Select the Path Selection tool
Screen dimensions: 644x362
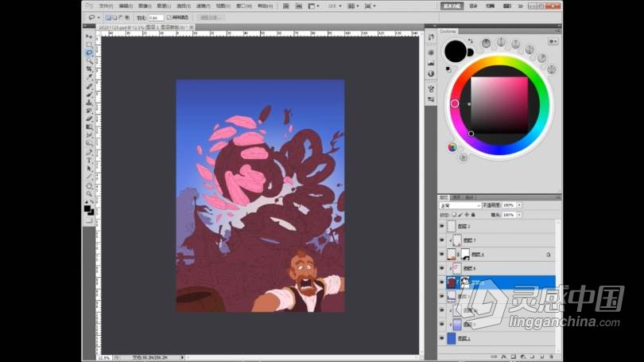click(89, 169)
